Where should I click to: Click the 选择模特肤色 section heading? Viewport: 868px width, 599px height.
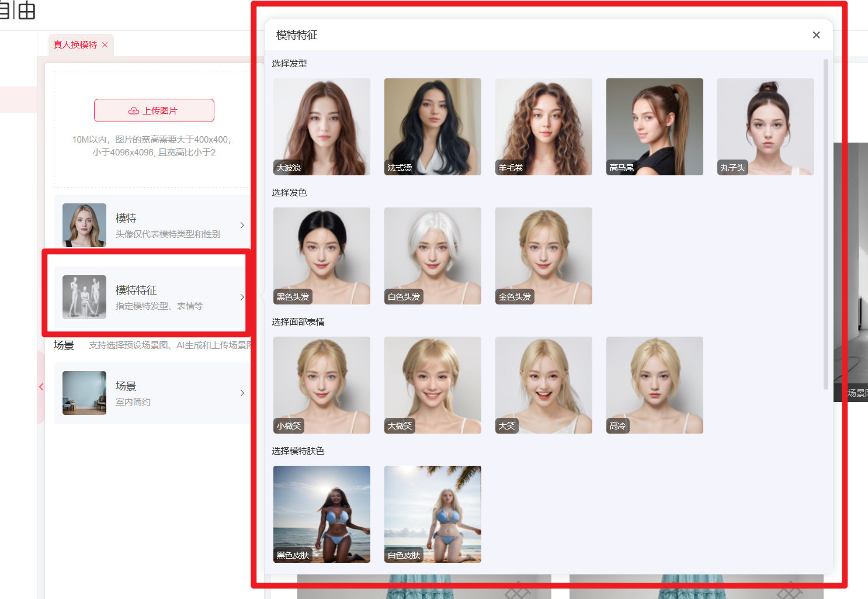298,451
